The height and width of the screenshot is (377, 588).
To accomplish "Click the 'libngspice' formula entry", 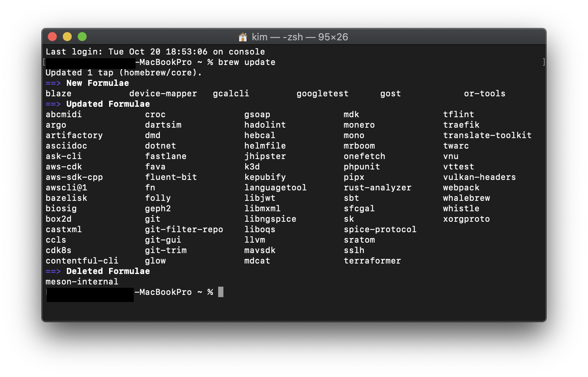I will [270, 219].
